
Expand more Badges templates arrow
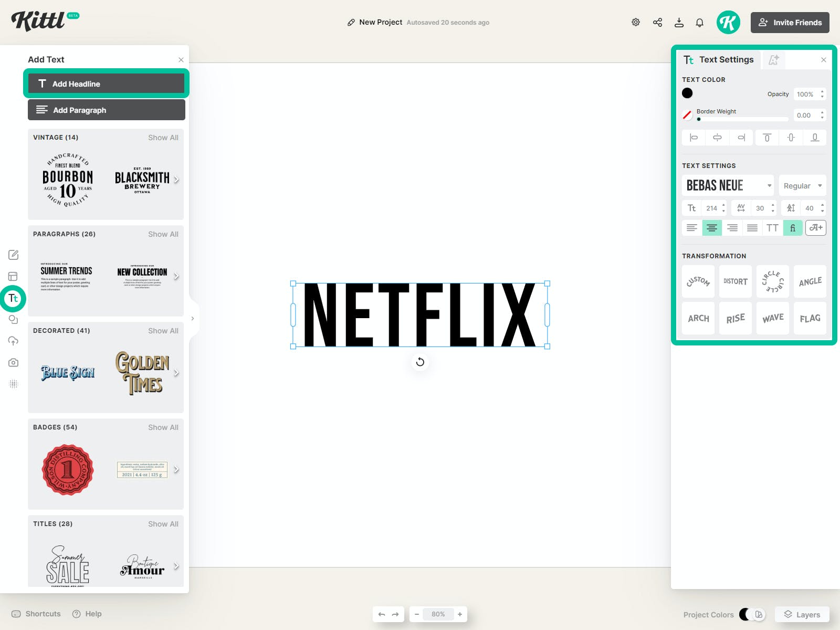176,469
